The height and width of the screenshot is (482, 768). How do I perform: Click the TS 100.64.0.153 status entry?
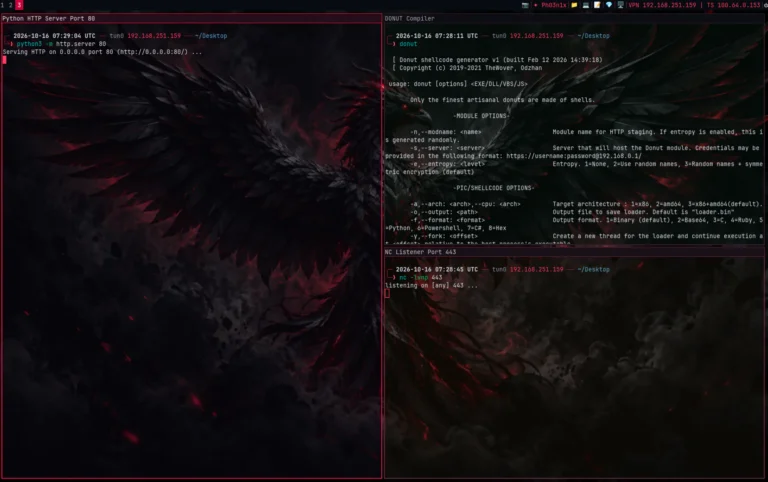point(733,5)
